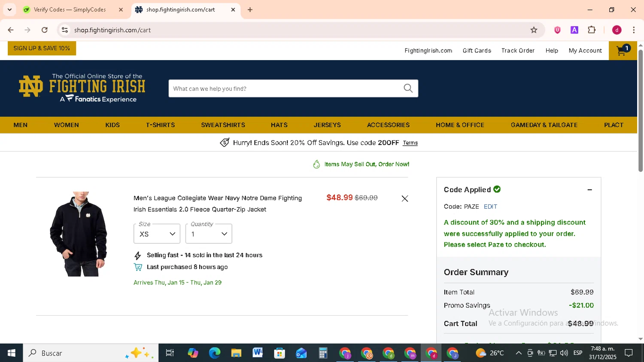Viewport: 644px width, 362px height.
Task: Open Chrome extensions puzzle icon
Action: click(592, 30)
